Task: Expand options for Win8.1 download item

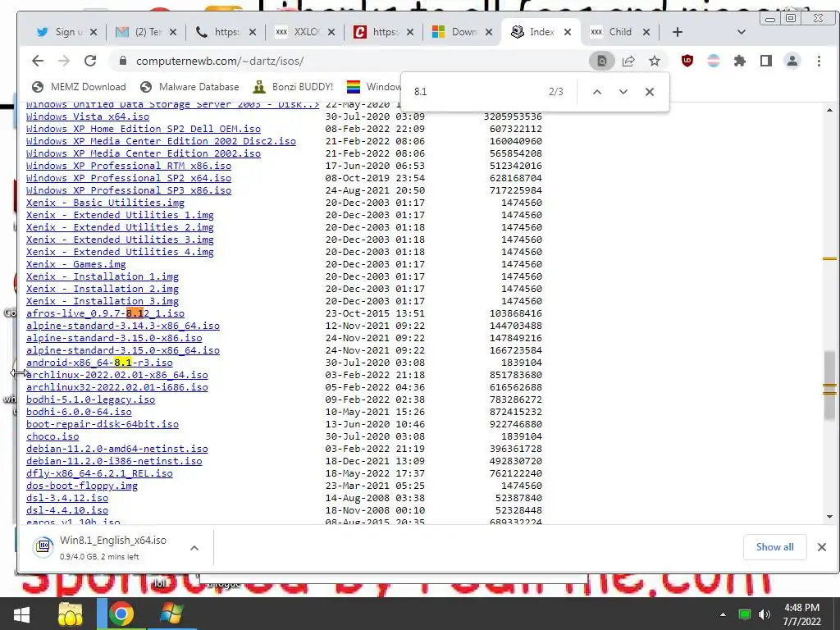Action: pyautogui.click(x=194, y=547)
